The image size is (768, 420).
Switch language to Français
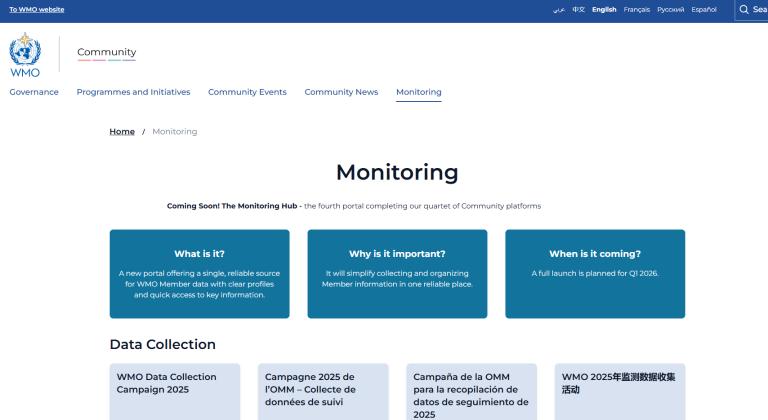[x=637, y=9]
